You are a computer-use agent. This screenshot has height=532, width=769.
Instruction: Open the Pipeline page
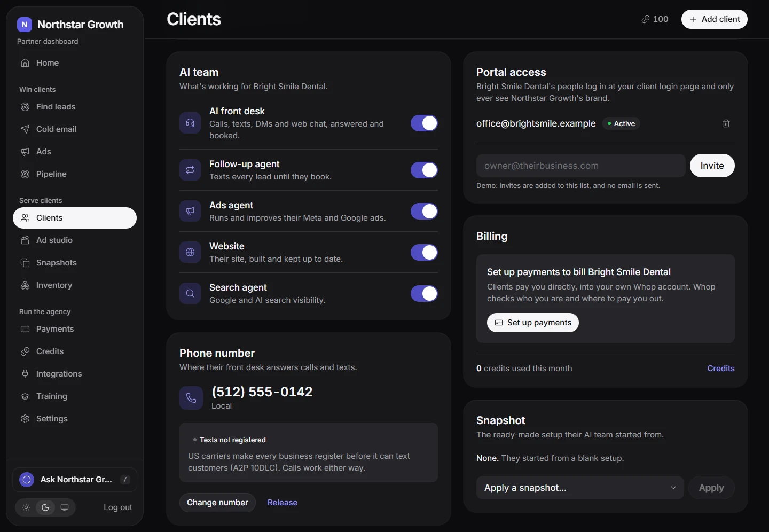coord(75,174)
